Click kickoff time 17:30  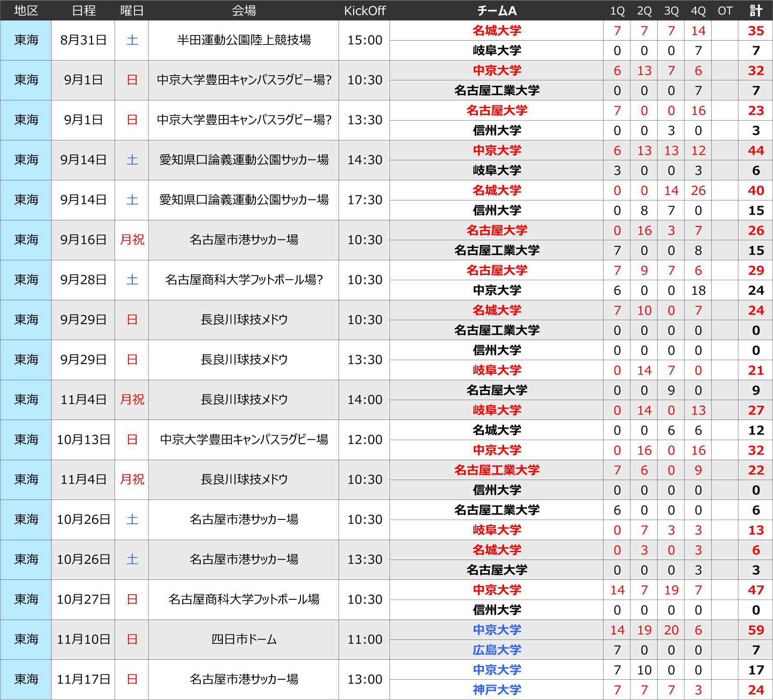(x=364, y=200)
